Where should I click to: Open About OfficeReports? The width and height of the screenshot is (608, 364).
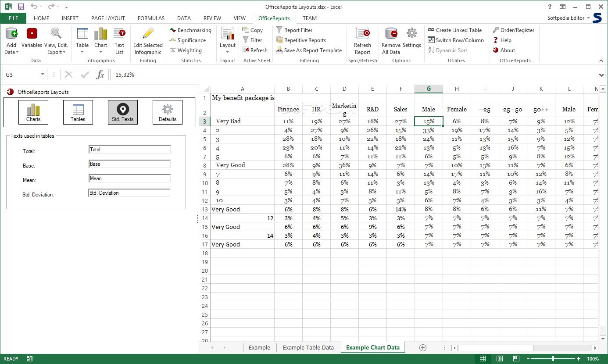click(x=504, y=50)
